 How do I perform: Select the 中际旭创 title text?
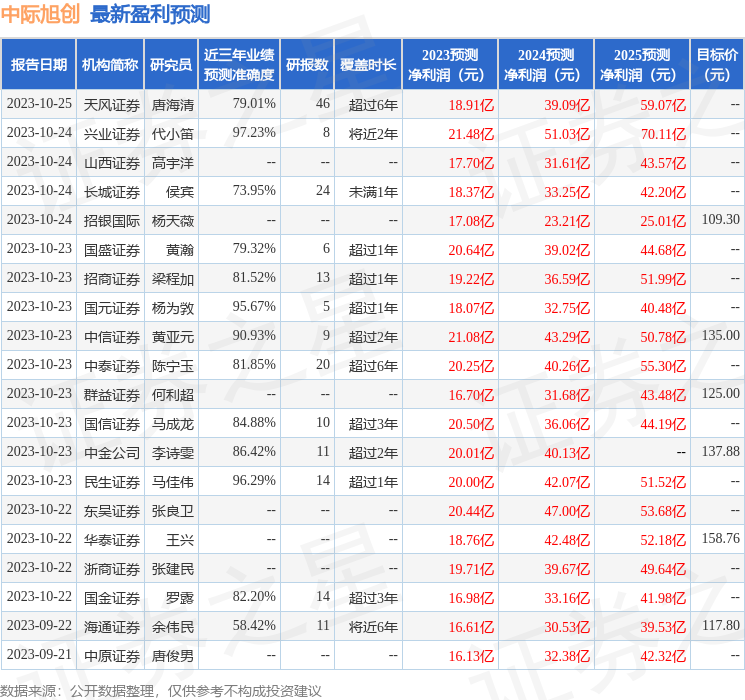coord(40,14)
